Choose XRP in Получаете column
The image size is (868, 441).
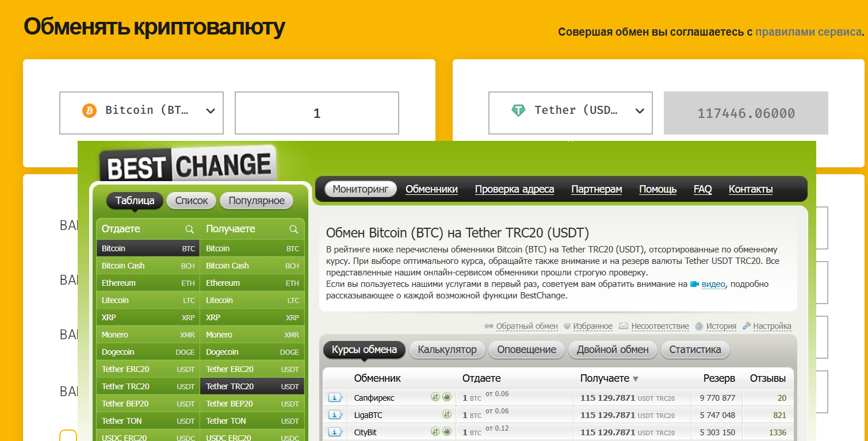[x=253, y=317]
